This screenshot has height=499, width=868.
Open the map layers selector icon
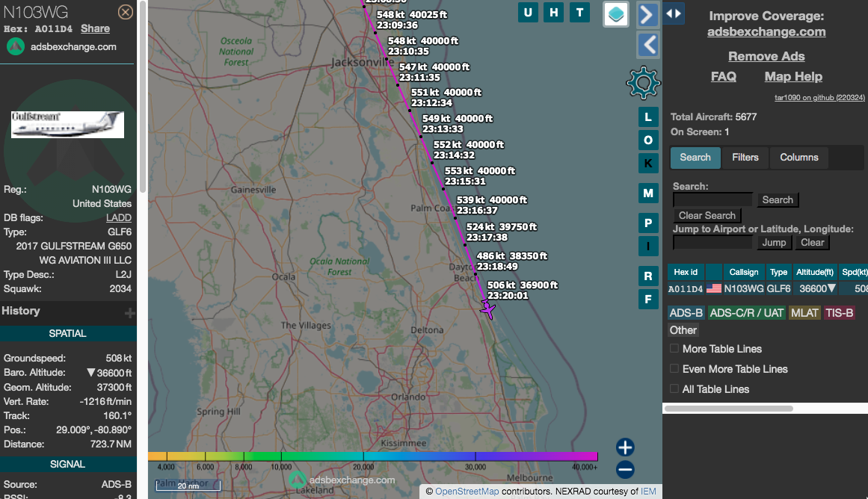(616, 13)
